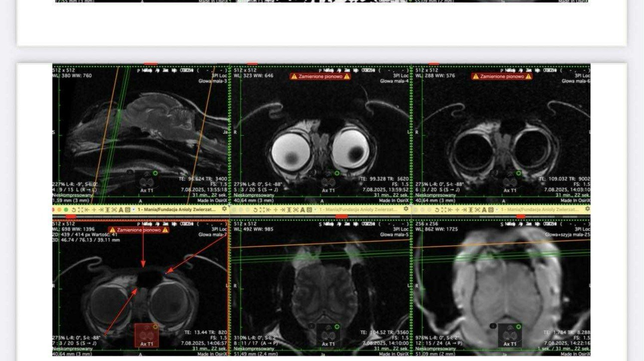Click the letter A icon in Glowa mala-5 toolbar
Screen dimensions: 644x361
click(x=303, y=210)
